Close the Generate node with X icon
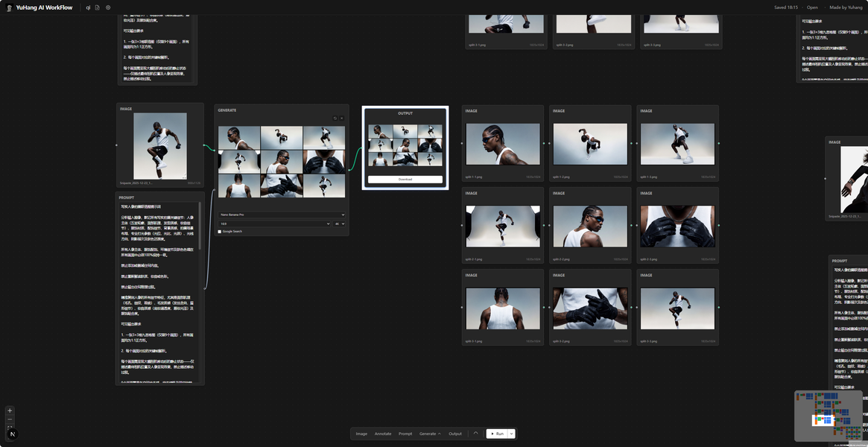This screenshot has height=447, width=868. click(341, 118)
